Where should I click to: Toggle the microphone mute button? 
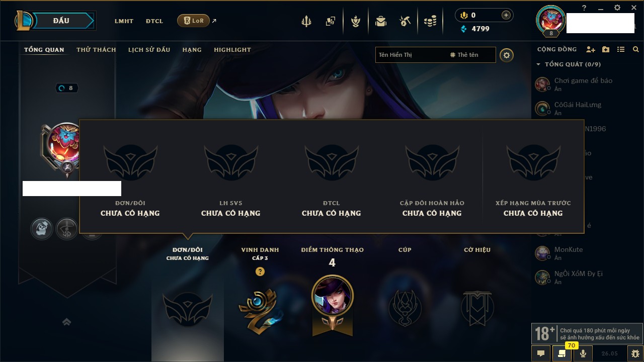click(x=583, y=353)
